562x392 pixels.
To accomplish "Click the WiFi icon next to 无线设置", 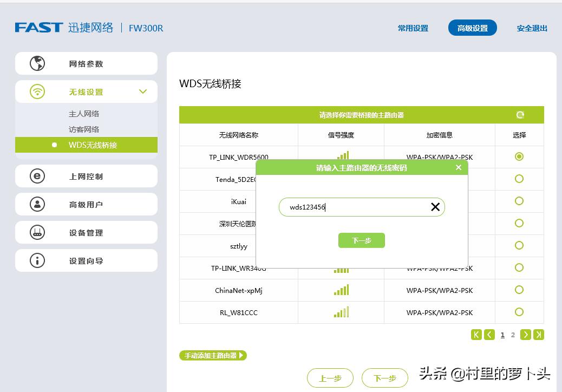I will [x=35, y=91].
